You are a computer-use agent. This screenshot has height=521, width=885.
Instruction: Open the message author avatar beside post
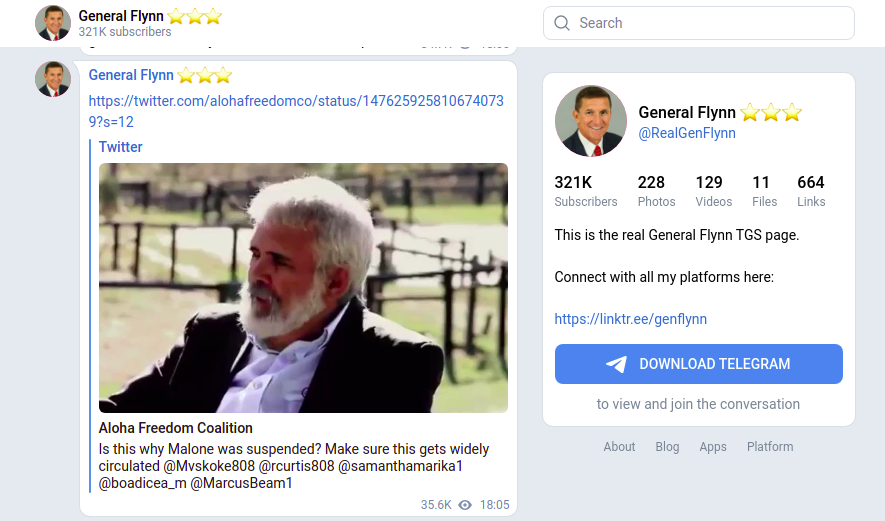point(53,79)
